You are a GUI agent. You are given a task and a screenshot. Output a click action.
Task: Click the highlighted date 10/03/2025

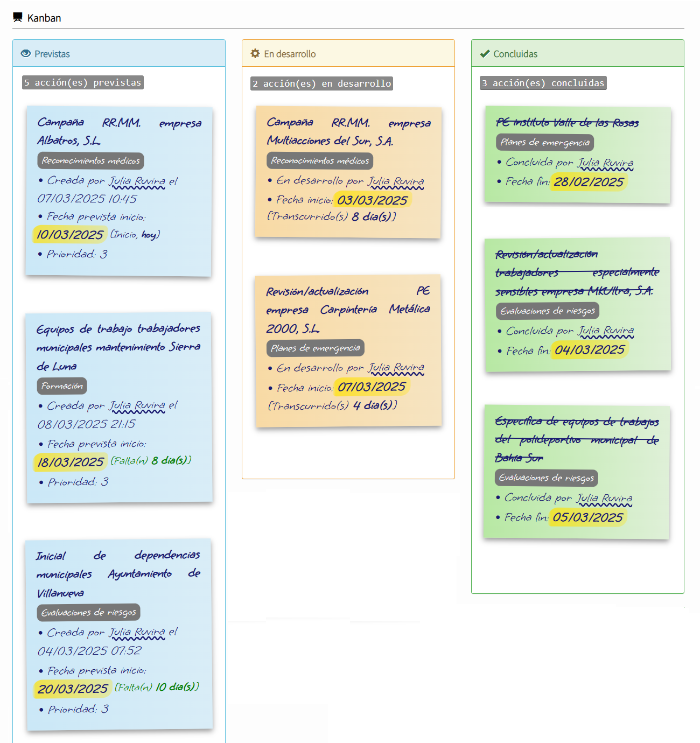pyautogui.click(x=70, y=235)
